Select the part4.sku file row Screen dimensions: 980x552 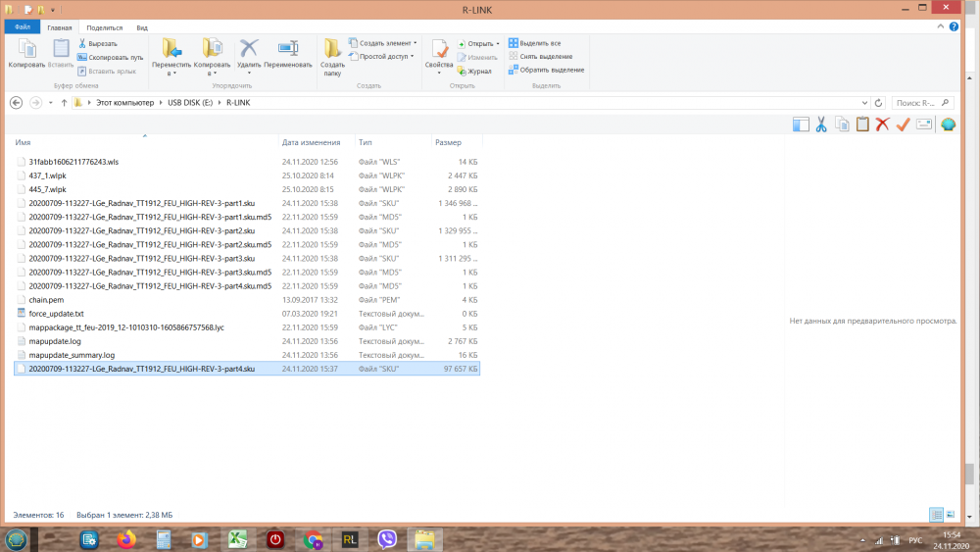point(247,369)
